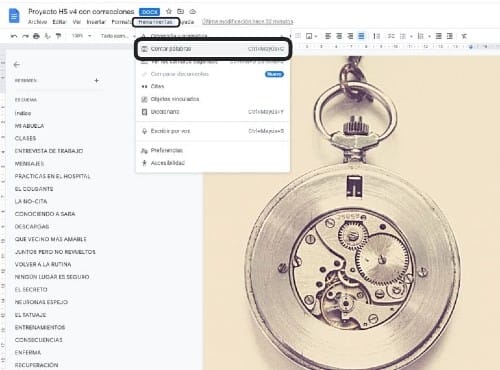Image resolution: width=500 pixels, height=370 pixels.
Task: Apply bulleted list formatting
Action: [x=403, y=36]
